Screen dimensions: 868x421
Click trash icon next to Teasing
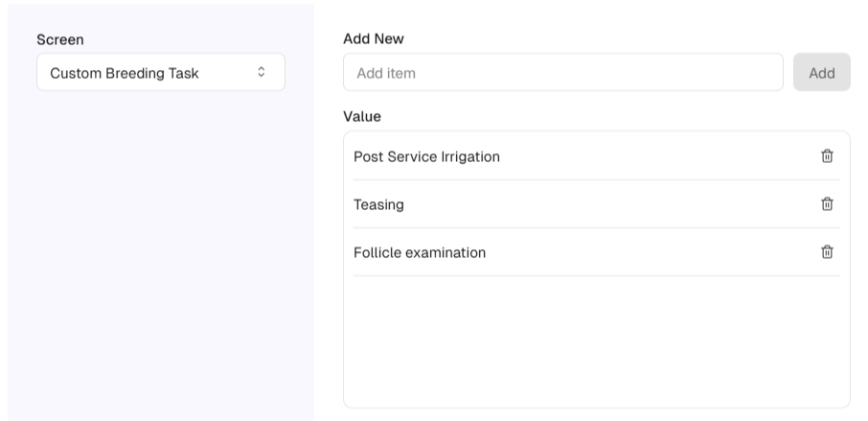click(x=827, y=204)
